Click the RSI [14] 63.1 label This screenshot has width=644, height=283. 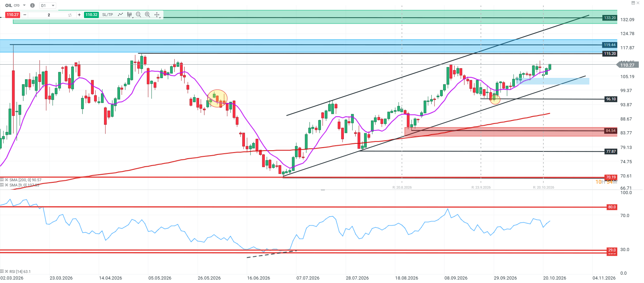(x=20, y=272)
